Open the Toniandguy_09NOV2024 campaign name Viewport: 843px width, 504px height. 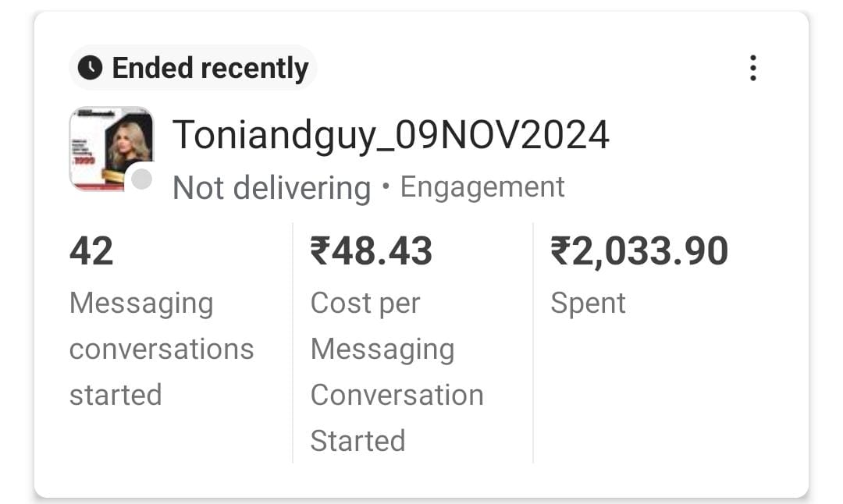pos(390,136)
